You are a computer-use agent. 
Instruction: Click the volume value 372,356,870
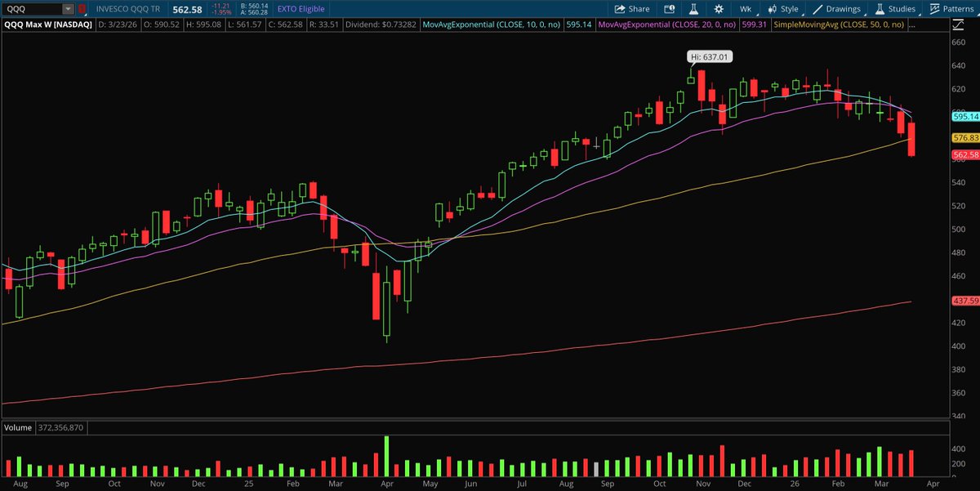click(x=61, y=427)
